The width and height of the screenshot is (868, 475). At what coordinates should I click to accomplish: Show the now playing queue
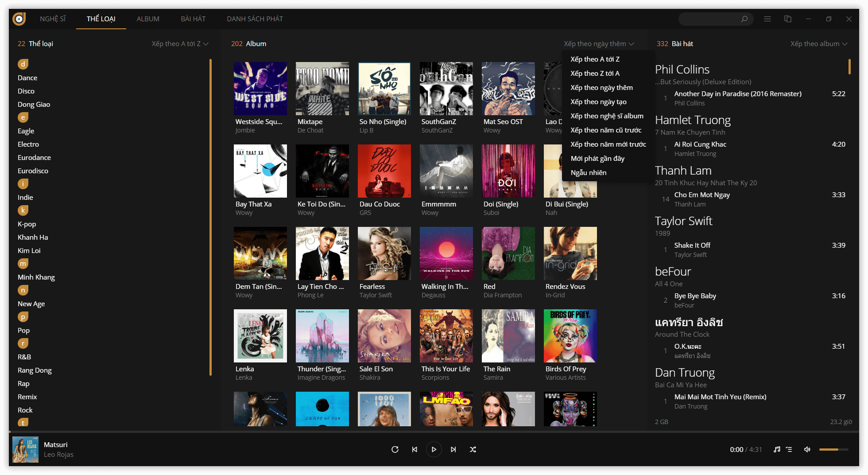coord(789,449)
